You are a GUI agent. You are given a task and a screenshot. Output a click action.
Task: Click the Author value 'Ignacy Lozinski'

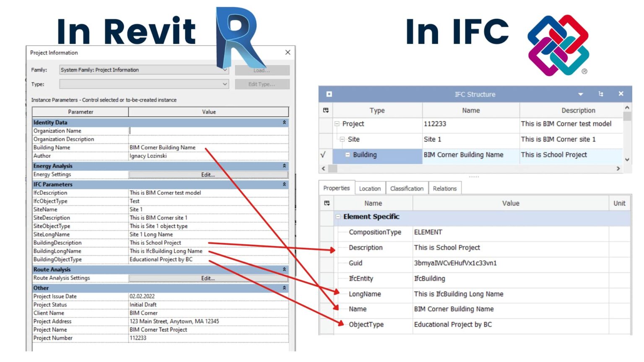click(x=148, y=156)
